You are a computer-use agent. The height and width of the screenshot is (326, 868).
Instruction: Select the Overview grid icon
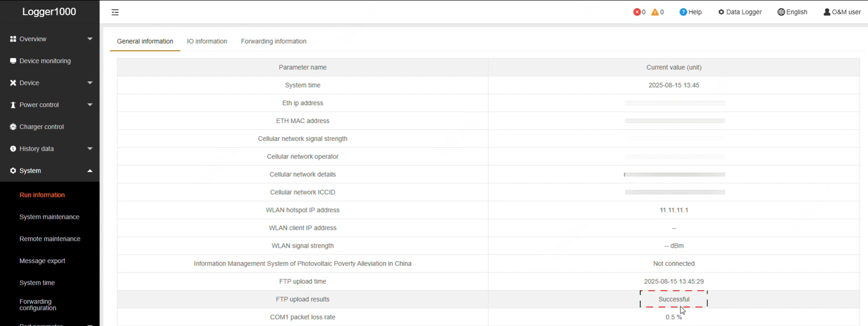click(13, 39)
